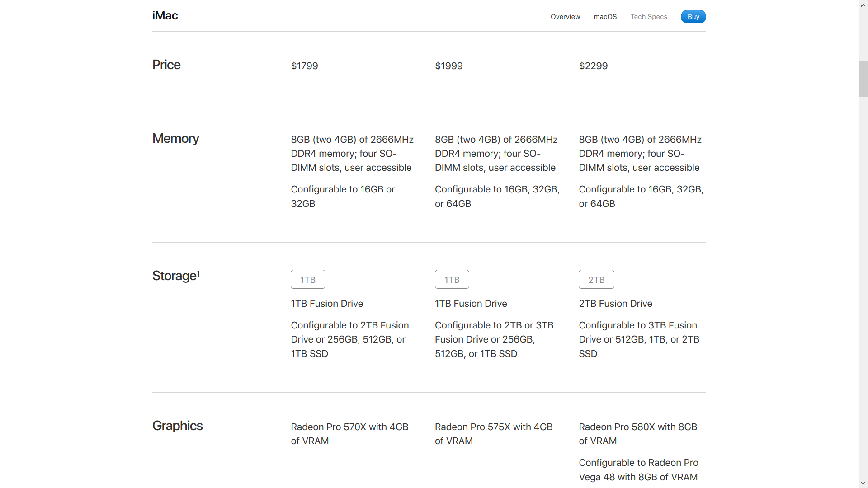Click 'Configurable to 3TB Fusion Drive' text
The height and width of the screenshot is (488, 868).
pyautogui.click(x=639, y=339)
